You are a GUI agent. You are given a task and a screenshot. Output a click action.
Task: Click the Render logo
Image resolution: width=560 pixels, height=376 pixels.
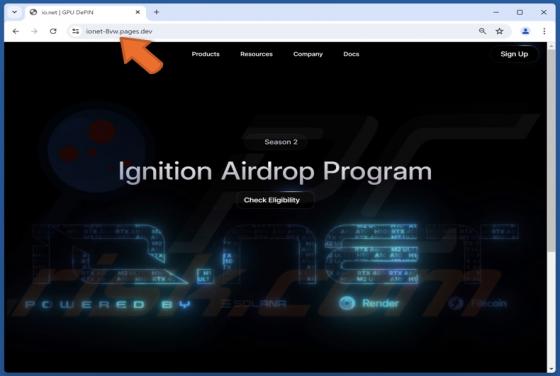(369, 303)
